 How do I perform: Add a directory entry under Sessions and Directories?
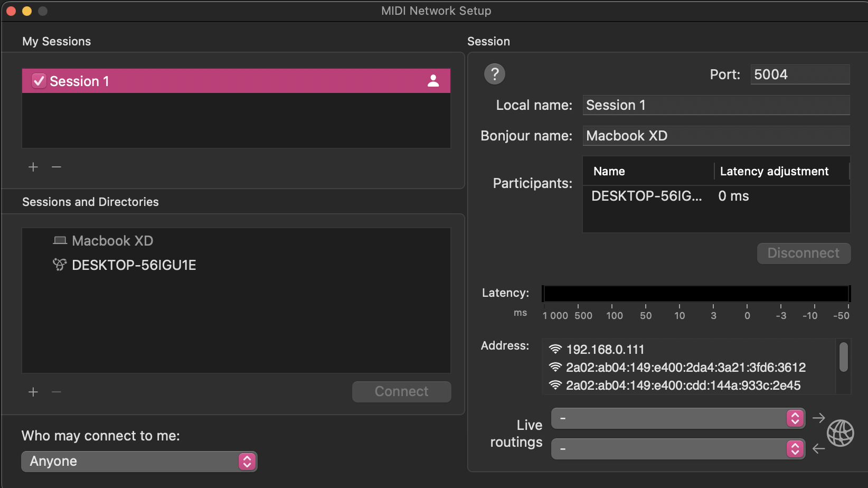(33, 392)
